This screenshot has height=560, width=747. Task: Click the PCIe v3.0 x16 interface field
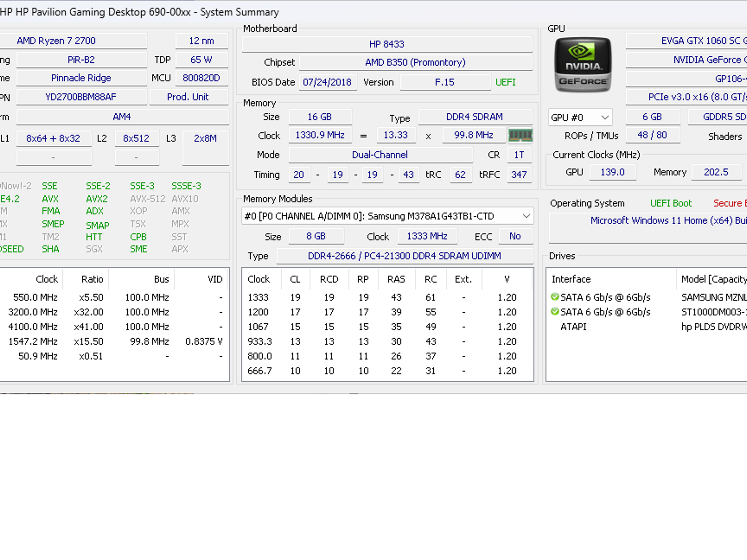pyautogui.click(x=686, y=97)
